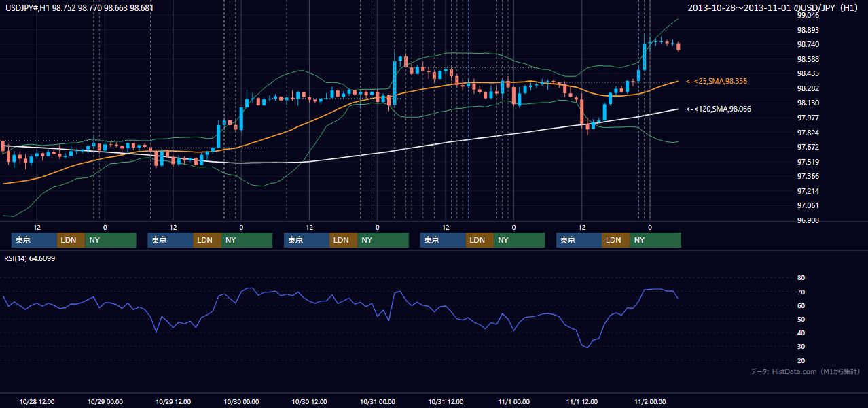
Task: Click RSI scale value 70
Action: pyautogui.click(x=801, y=292)
